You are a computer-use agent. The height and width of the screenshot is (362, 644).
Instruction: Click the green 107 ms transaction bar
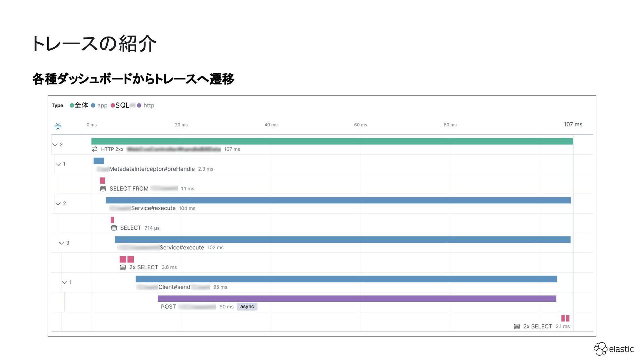point(332,141)
